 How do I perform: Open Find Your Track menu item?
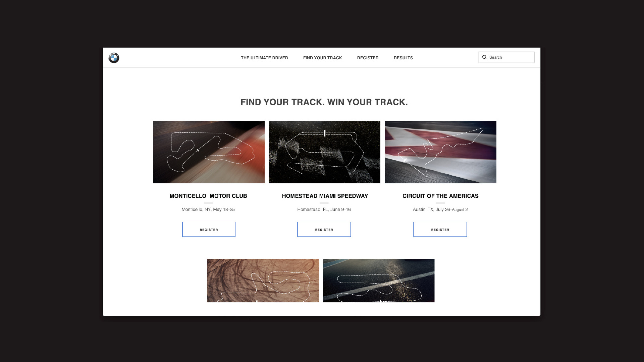(322, 58)
